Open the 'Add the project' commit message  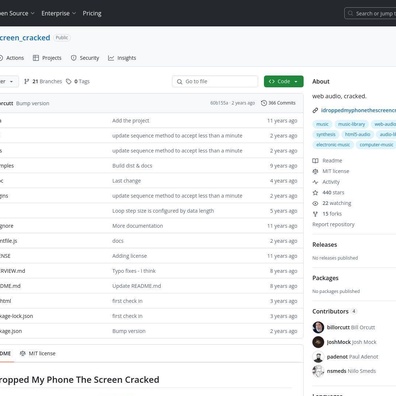click(x=131, y=121)
